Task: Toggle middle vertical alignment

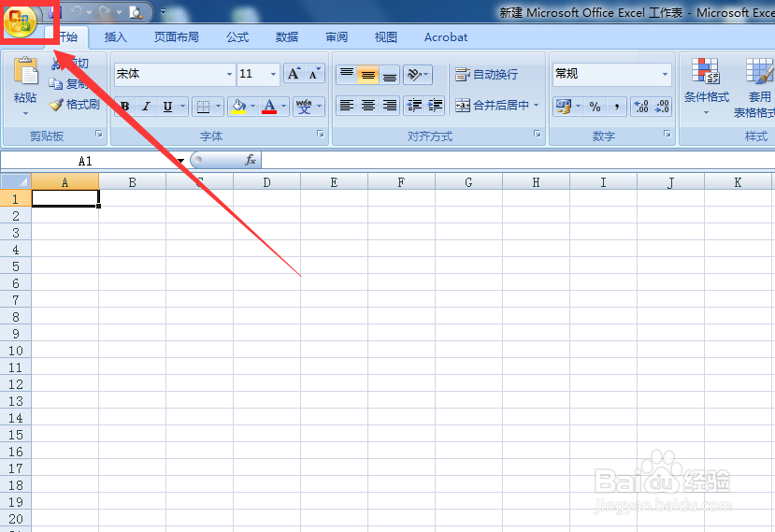Action: (368, 75)
